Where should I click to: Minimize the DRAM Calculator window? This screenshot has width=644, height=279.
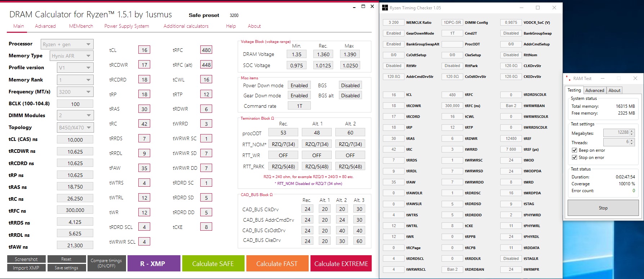354,6
